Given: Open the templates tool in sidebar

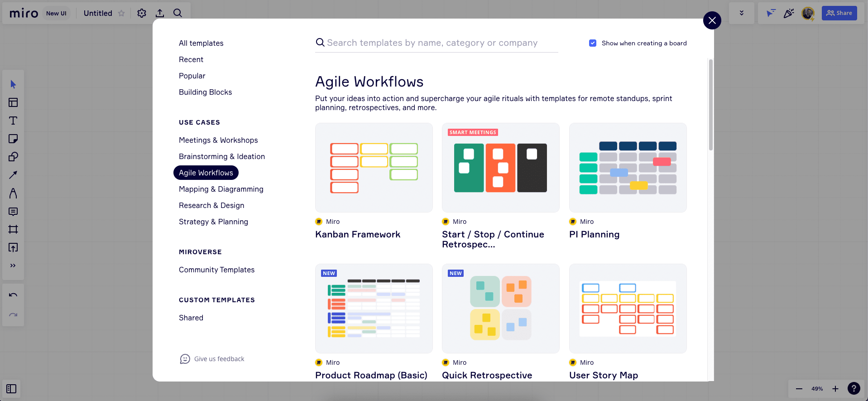Looking at the screenshot, I should pos(13,102).
